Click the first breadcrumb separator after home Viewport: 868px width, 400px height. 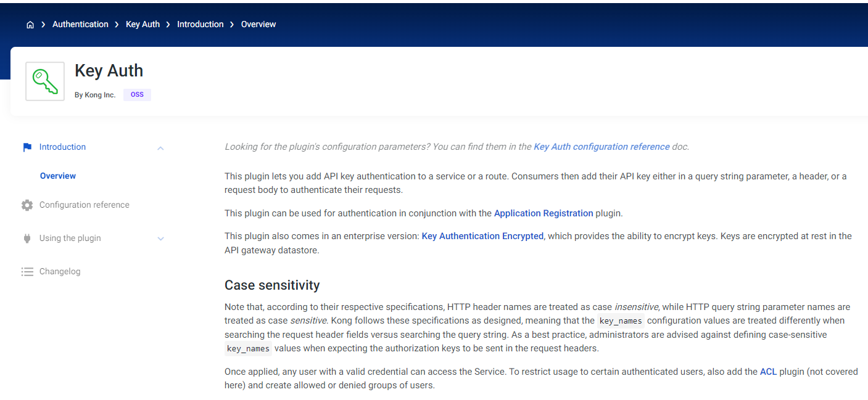point(44,25)
